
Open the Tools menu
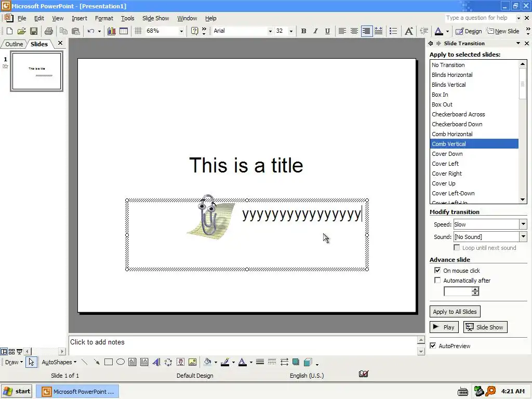tap(128, 18)
